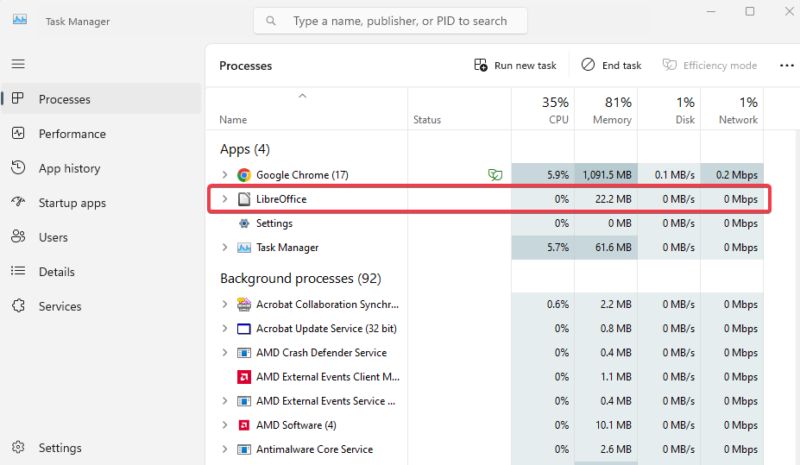
Task: Click the AMD Crash Defender Service icon
Action: click(x=244, y=353)
